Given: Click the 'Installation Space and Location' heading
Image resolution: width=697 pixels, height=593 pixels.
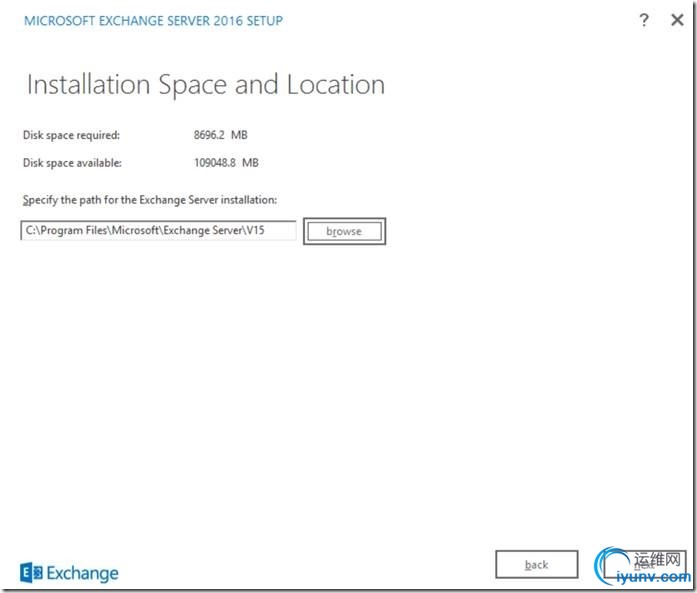Looking at the screenshot, I should point(206,84).
